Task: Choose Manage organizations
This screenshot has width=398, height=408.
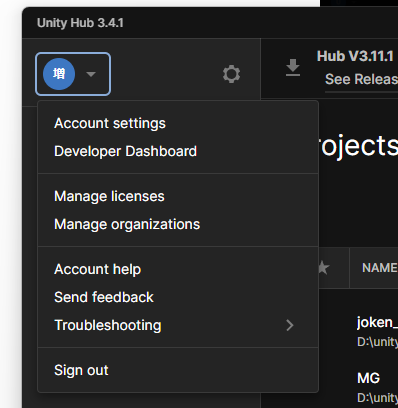Action: pos(178,224)
